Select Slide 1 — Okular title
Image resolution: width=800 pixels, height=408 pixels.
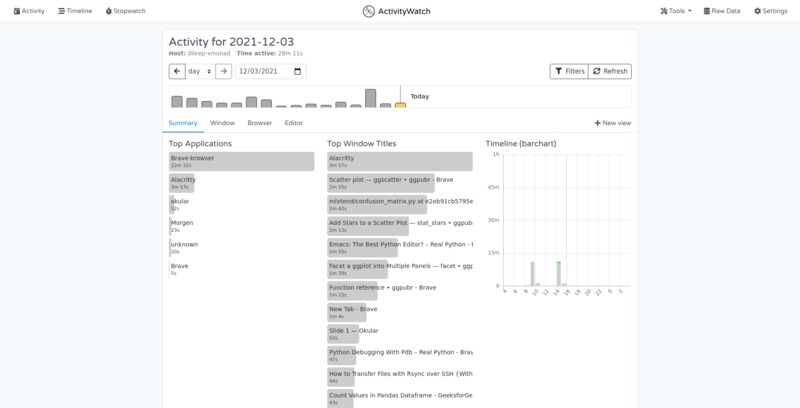[354, 334]
